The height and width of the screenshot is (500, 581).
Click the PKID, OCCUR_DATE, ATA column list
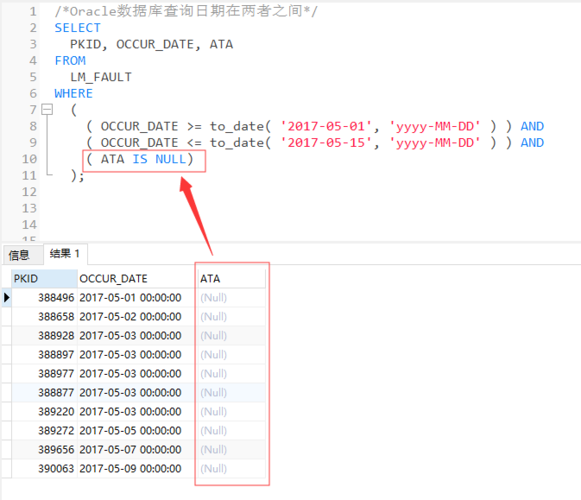pos(151,44)
